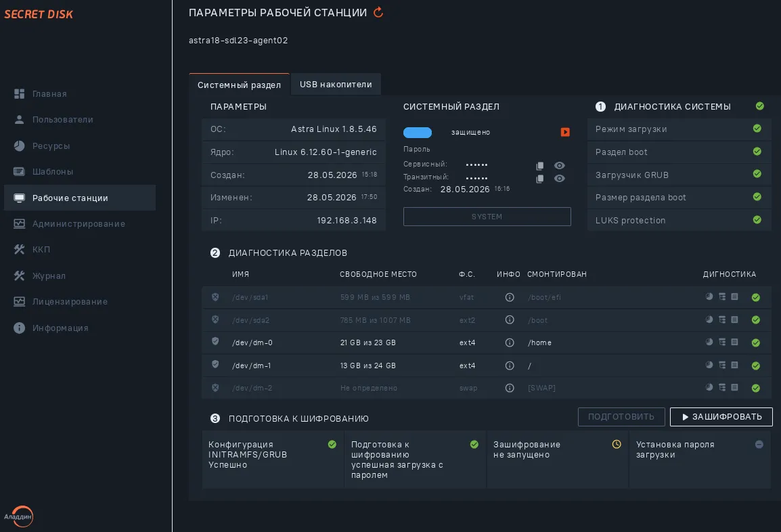
Task: Click the check icon on Конфигурация INITRAMFS/GRUB card
Action: [x=332, y=444]
